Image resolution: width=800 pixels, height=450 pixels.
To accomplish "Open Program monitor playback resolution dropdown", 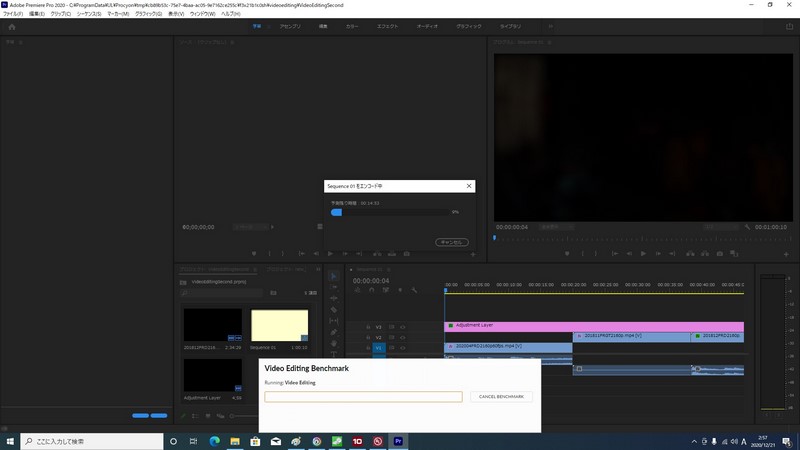I will tap(721, 227).
